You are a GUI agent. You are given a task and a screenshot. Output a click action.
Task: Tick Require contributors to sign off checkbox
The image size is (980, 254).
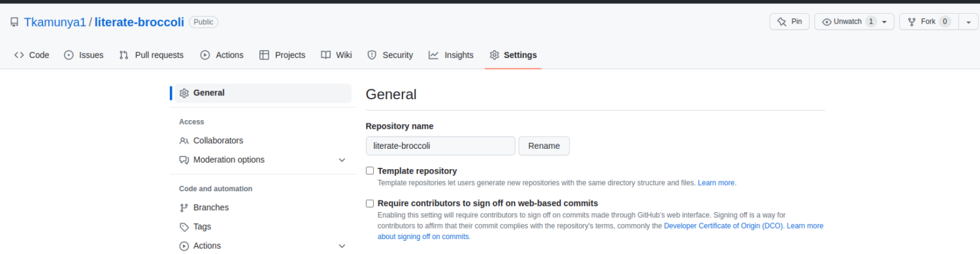(370, 203)
